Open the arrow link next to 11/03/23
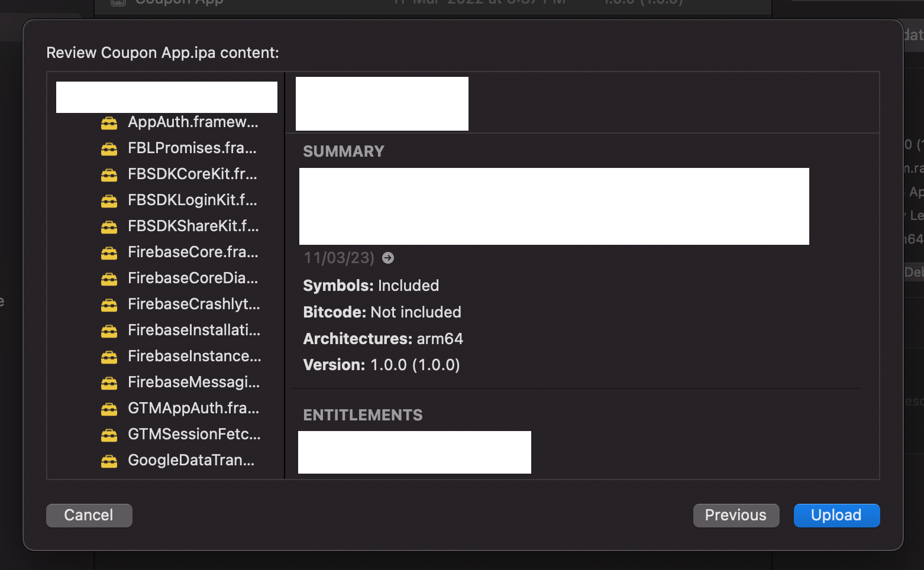 coord(388,258)
